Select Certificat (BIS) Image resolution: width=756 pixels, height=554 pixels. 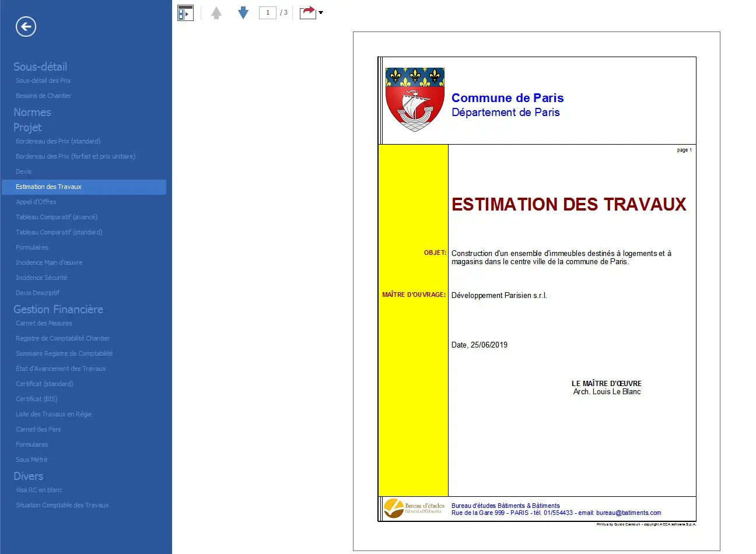(36, 399)
